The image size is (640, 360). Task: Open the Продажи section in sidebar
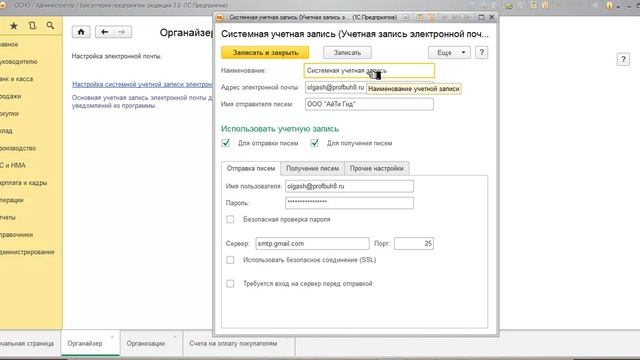click(x=11, y=96)
